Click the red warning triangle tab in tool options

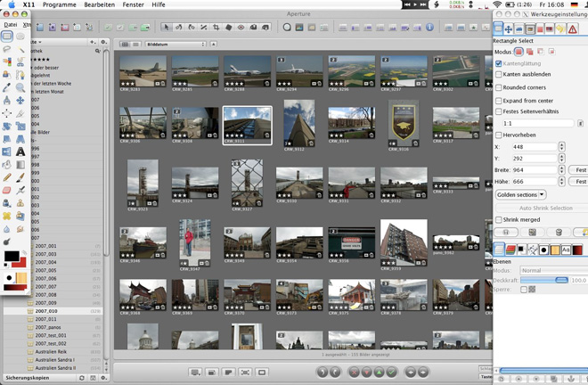coord(572,29)
